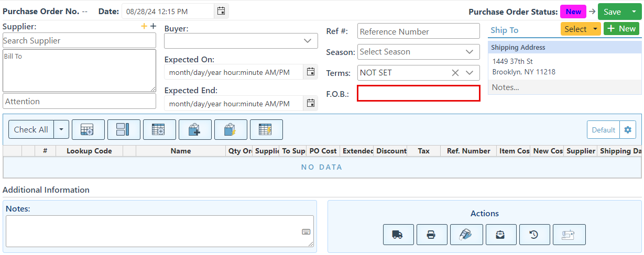Viewport: 644px width, 255px height.
Task: Click the label printer icon in Actions
Action: 466,235
